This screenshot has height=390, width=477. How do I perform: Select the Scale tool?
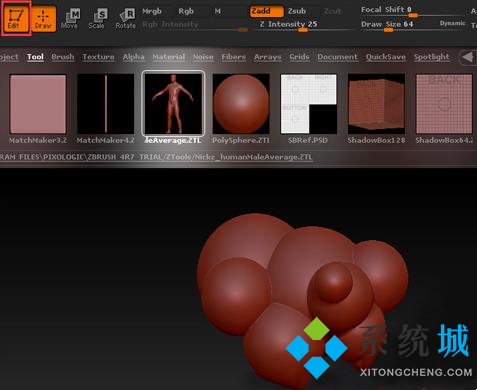97,19
